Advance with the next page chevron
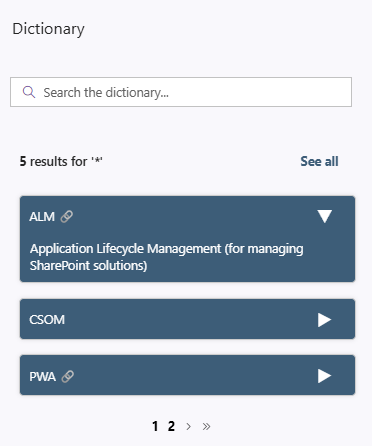 189,426
